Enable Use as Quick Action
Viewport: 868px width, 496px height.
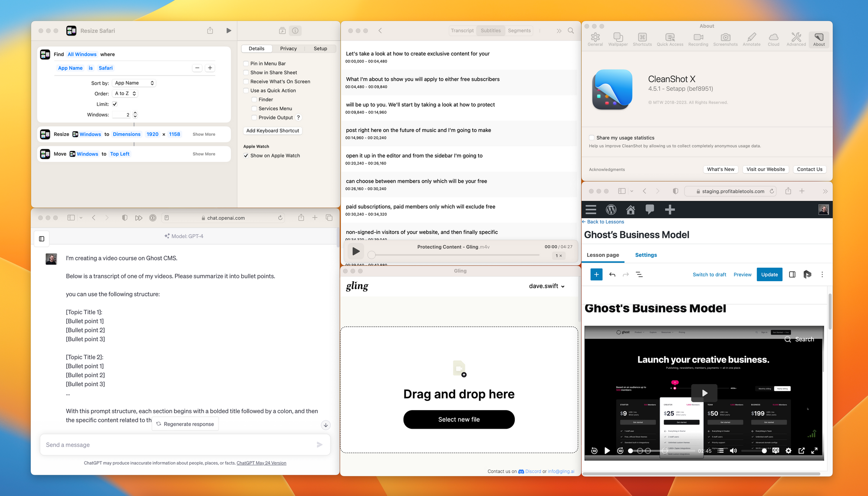click(246, 91)
